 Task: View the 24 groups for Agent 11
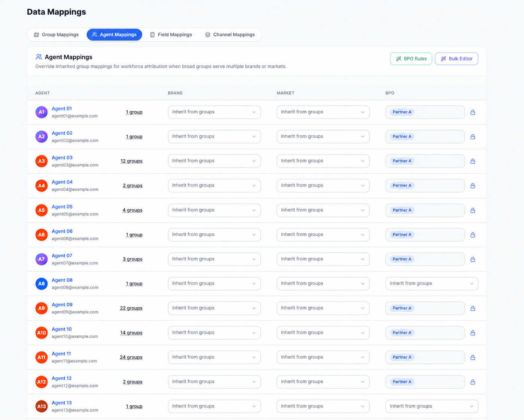(x=131, y=357)
